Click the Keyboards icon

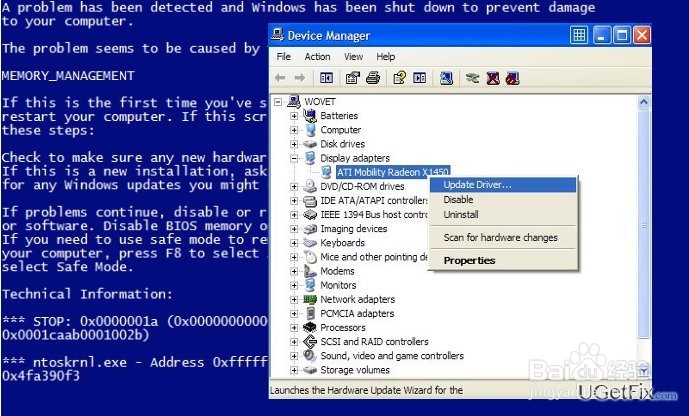coord(310,242)
